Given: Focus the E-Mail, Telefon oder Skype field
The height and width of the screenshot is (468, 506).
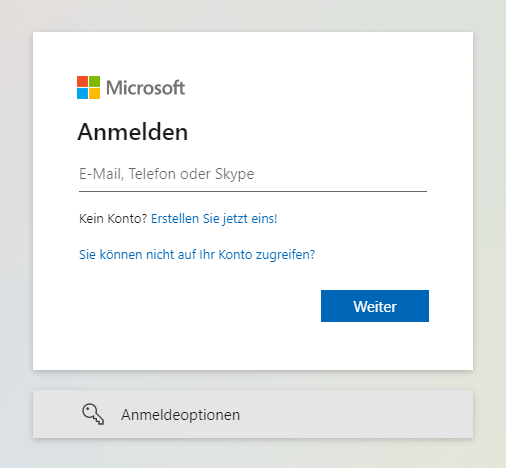Looking at the screenshot, I should [x=253, y=175].
